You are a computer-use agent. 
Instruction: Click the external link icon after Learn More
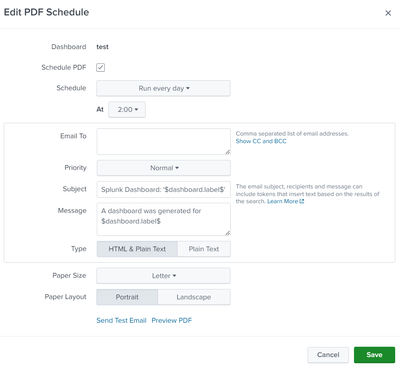302,201
